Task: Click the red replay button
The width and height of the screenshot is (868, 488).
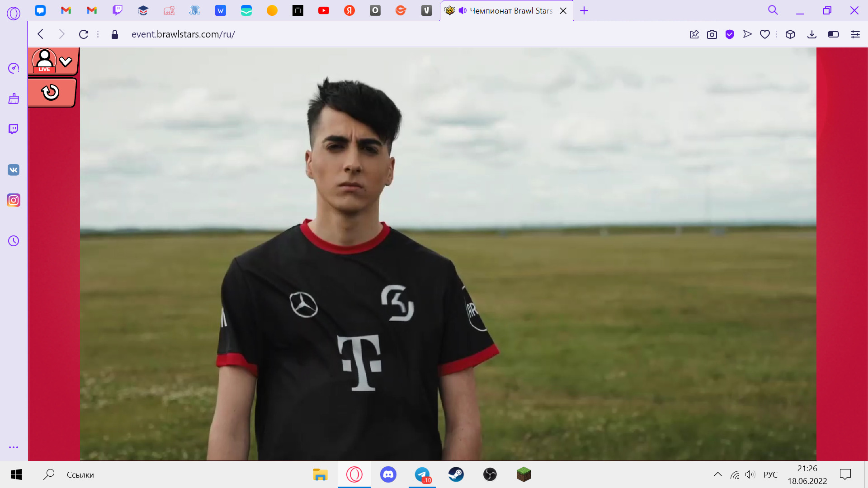Action: point(51,92)
